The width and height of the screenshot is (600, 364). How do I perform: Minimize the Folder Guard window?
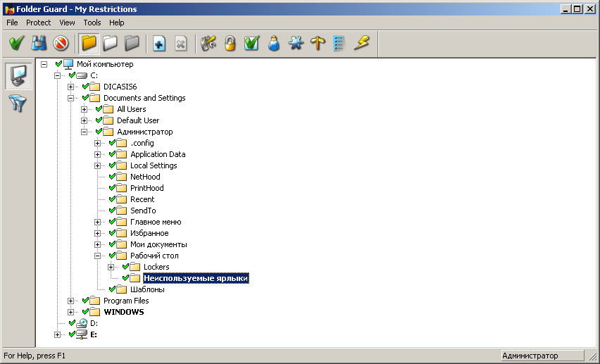tap(566, 9)
